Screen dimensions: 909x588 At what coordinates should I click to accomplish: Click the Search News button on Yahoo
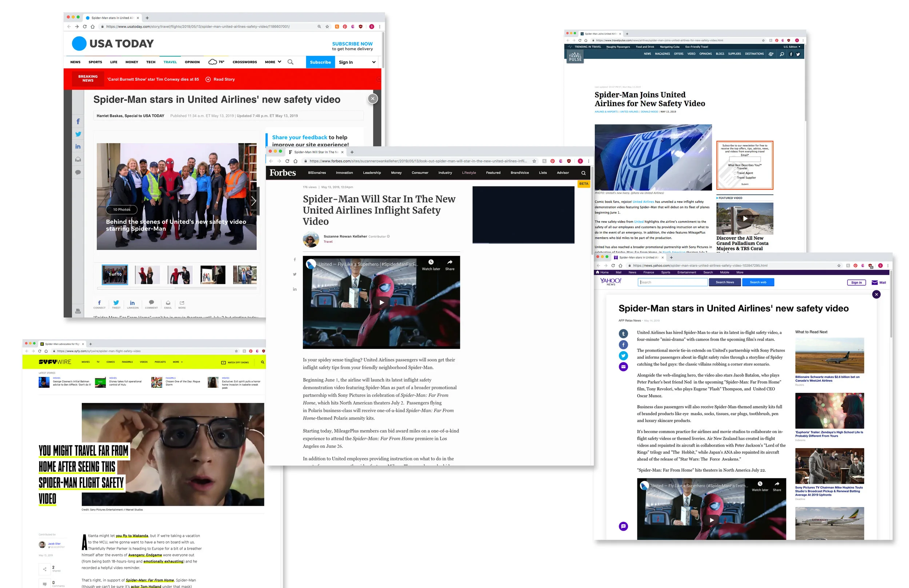tap(725, 282)
